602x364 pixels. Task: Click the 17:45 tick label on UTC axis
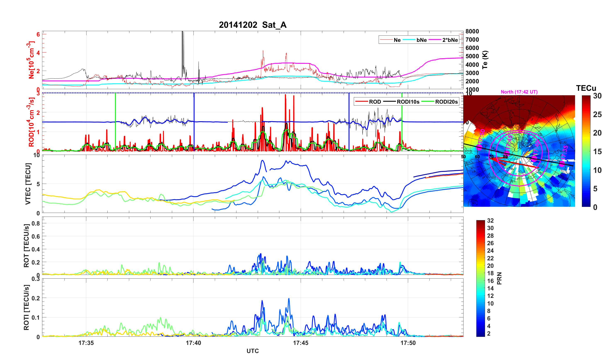click(x=300, y=343)
